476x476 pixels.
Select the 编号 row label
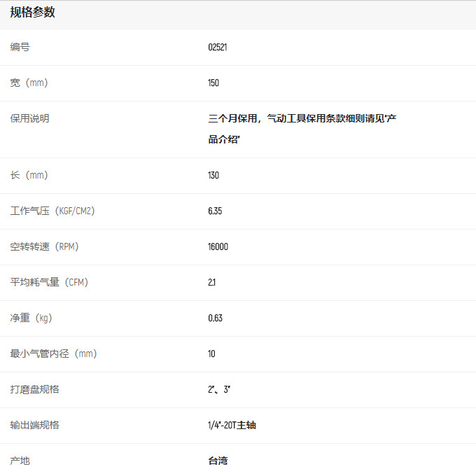20,48
